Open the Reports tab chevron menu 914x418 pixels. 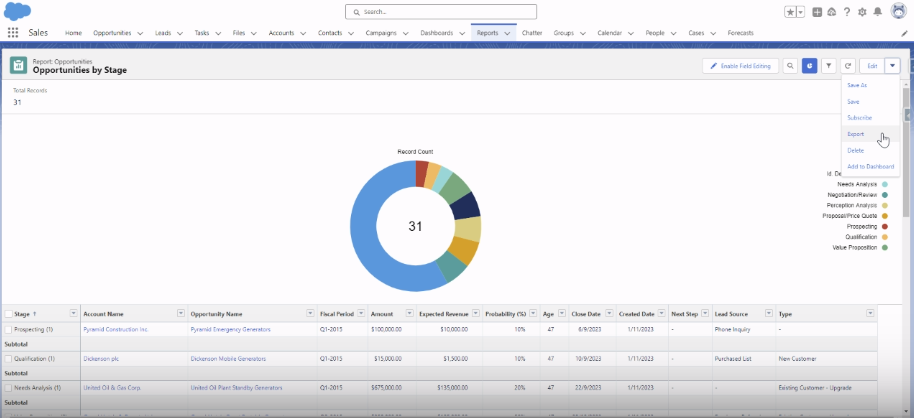click(507, 33)
